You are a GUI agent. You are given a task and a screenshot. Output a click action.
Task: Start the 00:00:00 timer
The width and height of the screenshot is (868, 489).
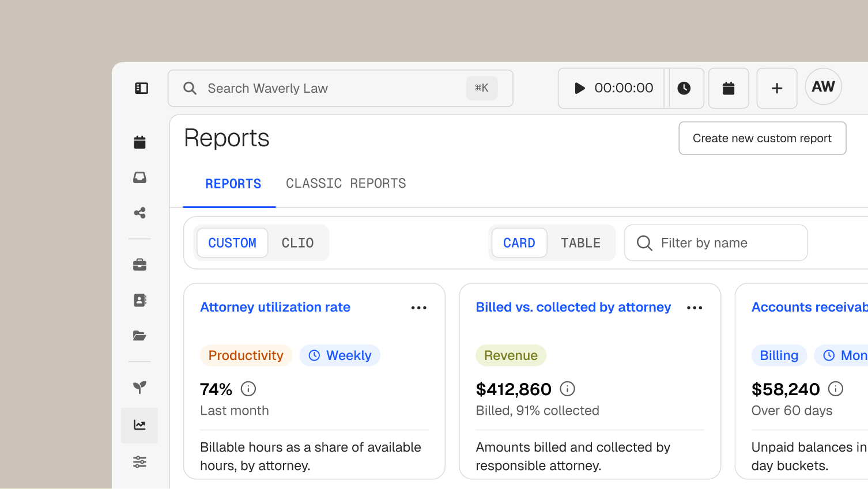612,88
